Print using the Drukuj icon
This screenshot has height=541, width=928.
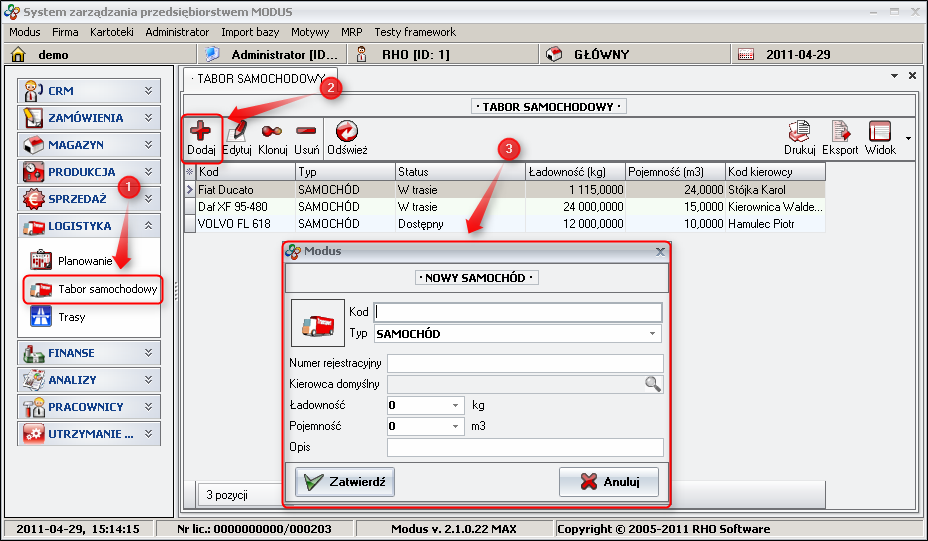point(799,132)
